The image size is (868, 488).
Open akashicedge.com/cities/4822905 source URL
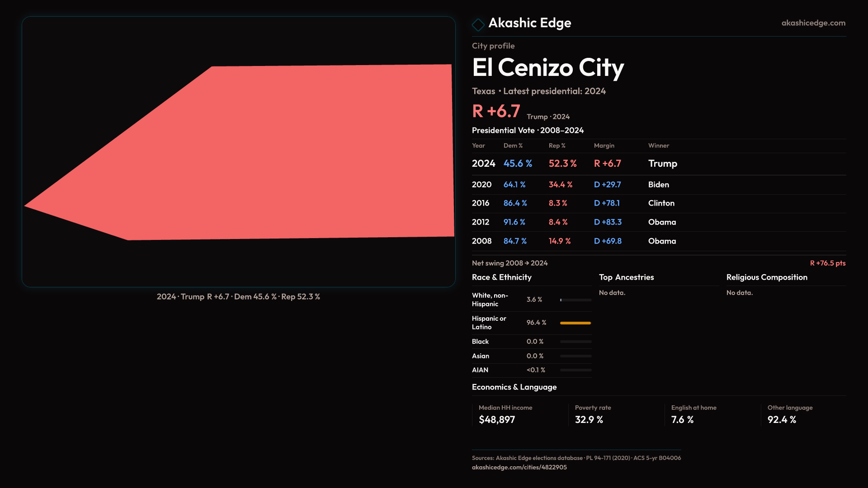(519, 467)
